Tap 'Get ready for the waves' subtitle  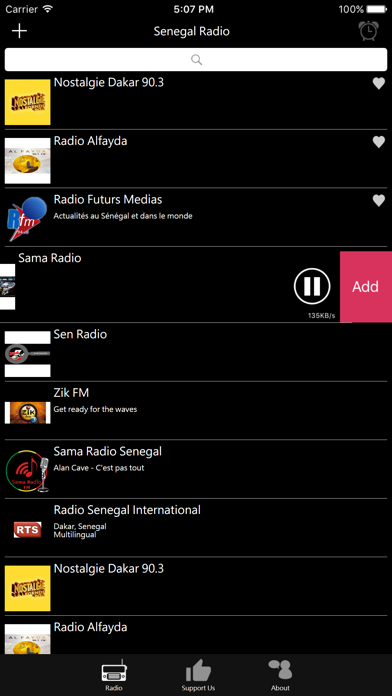tap(95, 409)
